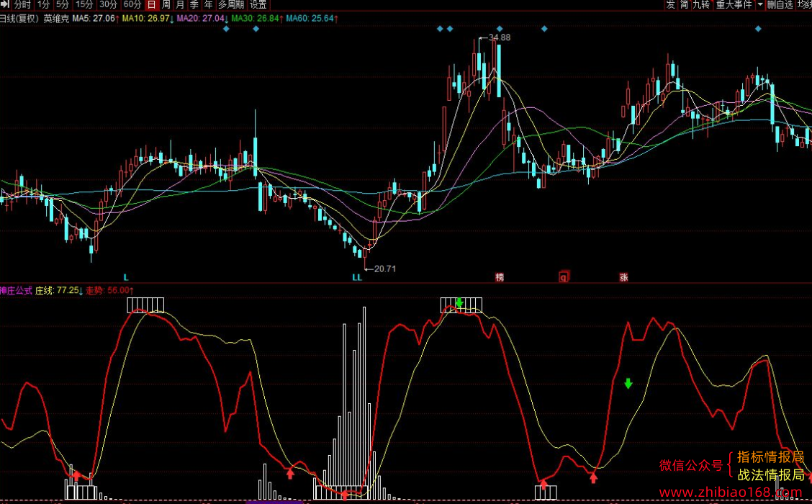Switch to the 月 monthly chart
Viewport: 812px width, 504px height.
pyautogui.click(x=180, y=4)
